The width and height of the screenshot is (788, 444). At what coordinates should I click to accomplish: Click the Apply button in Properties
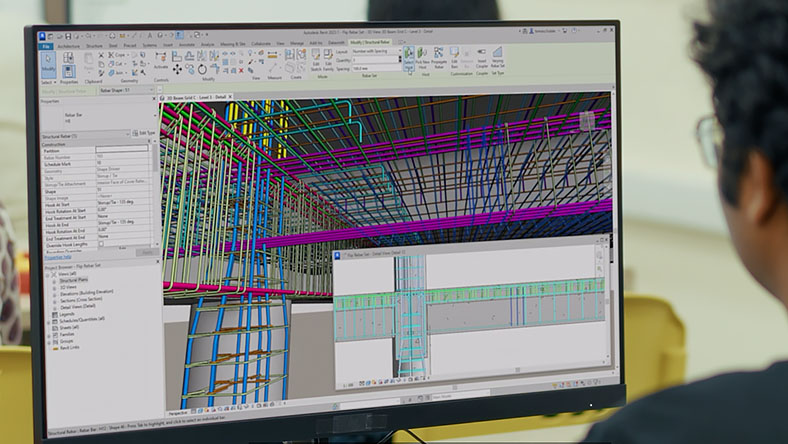click(x=147, y=252)
